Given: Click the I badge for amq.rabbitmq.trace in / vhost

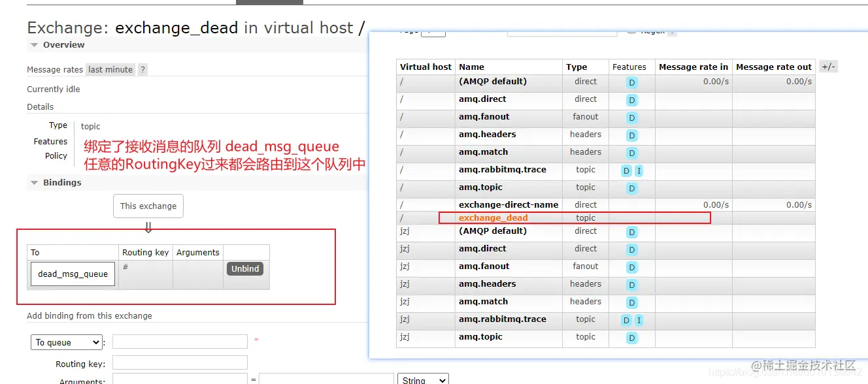Looking at the screenshot, I should tap(639, 171).
